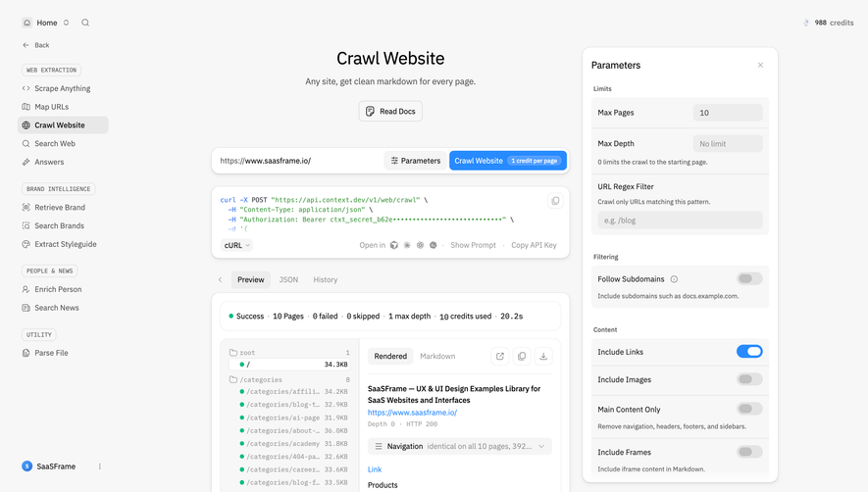Image resolution: width=868 pixels, height=492 pixels.
Task: Click the Search Brands icon
Action: tap(26, 225)
